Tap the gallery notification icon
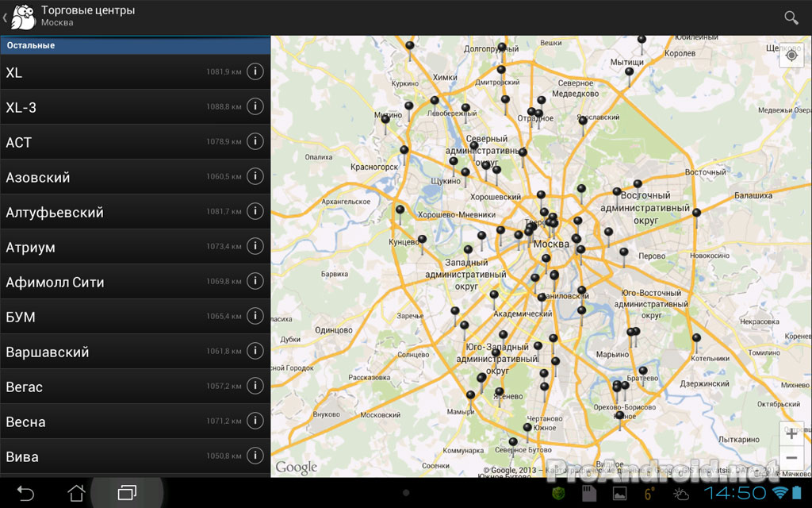This screenshot has width=812, height=508. tap(619, 493)
